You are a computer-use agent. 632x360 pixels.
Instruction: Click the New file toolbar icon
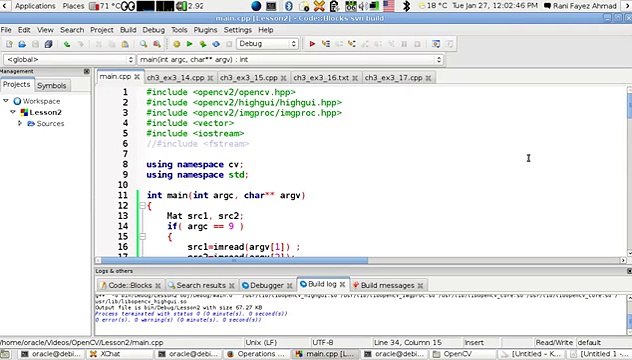(9, 44)
